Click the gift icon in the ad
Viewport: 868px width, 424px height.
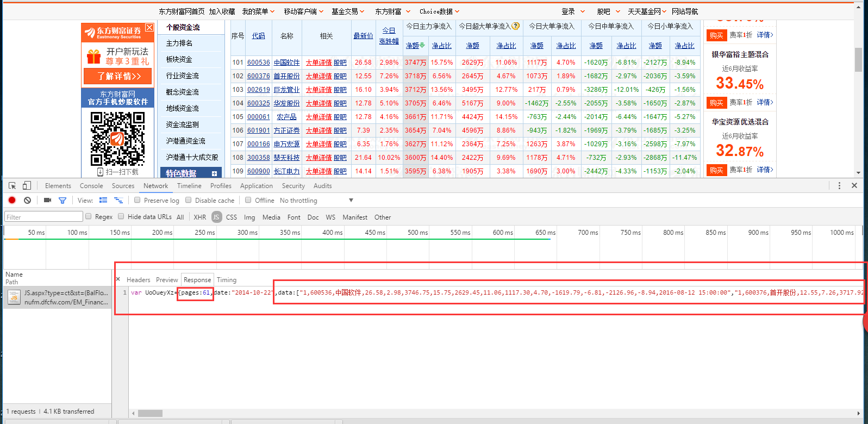(94, 56)
